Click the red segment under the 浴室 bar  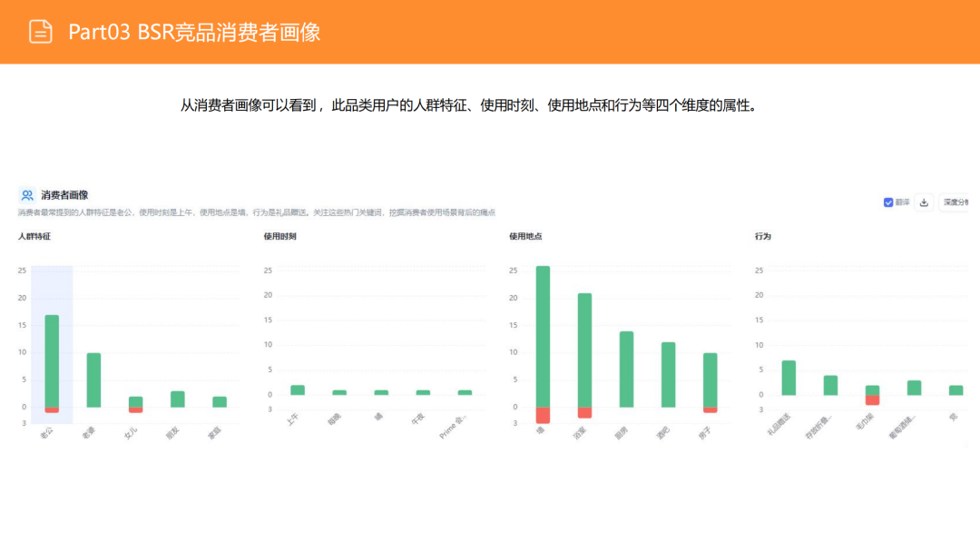point(585,412)
